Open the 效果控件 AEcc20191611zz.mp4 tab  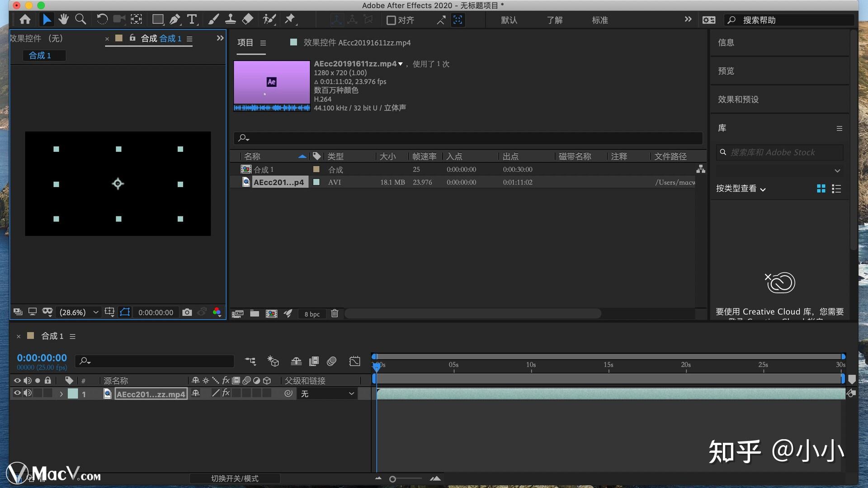click(x=357, y=42)
